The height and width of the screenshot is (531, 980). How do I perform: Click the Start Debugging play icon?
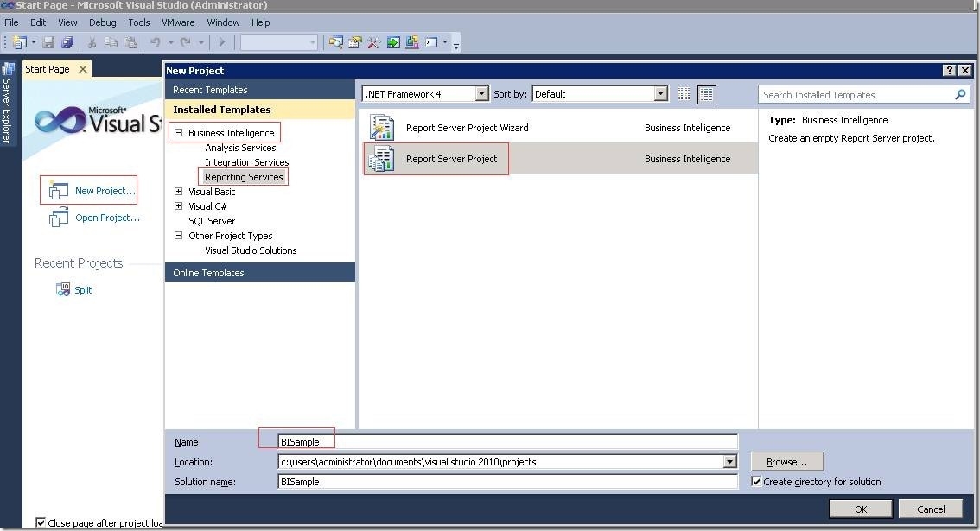pyautogui.click(x=221, y=42)
